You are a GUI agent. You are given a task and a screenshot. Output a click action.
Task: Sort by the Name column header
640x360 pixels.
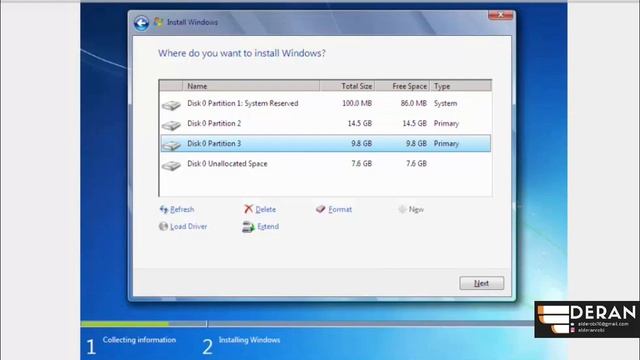(x=251, y=86)
